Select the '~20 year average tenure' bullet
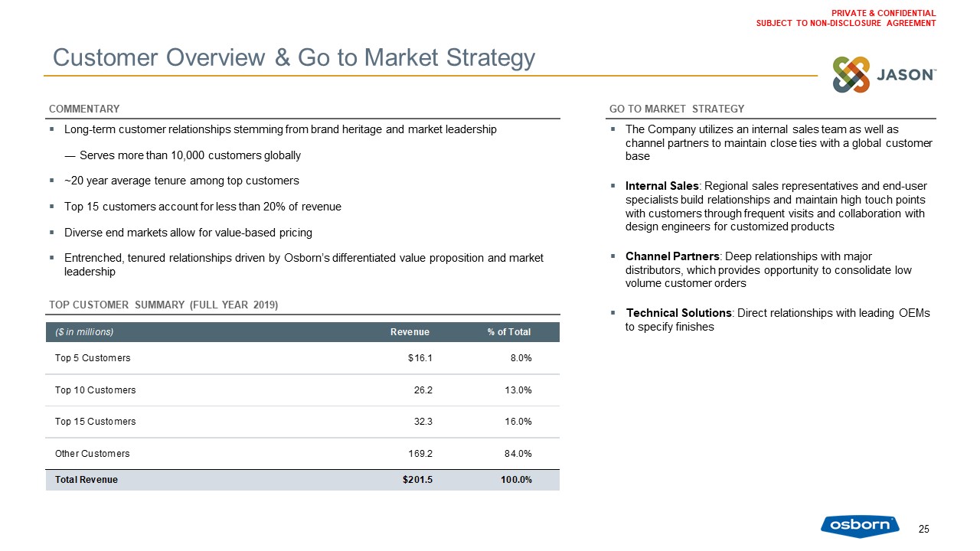Image resolution: width=980 pixels, height=551 pixels. click(181, 181)
